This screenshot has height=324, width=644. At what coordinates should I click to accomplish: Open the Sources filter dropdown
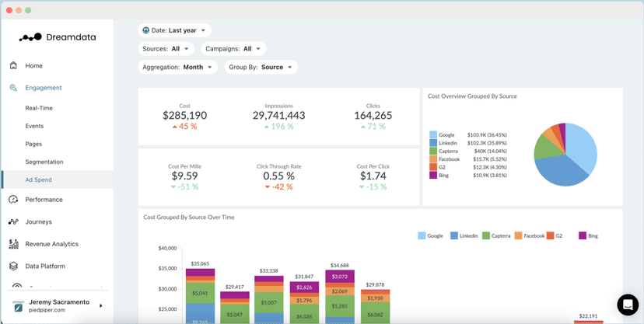[166, 49]
